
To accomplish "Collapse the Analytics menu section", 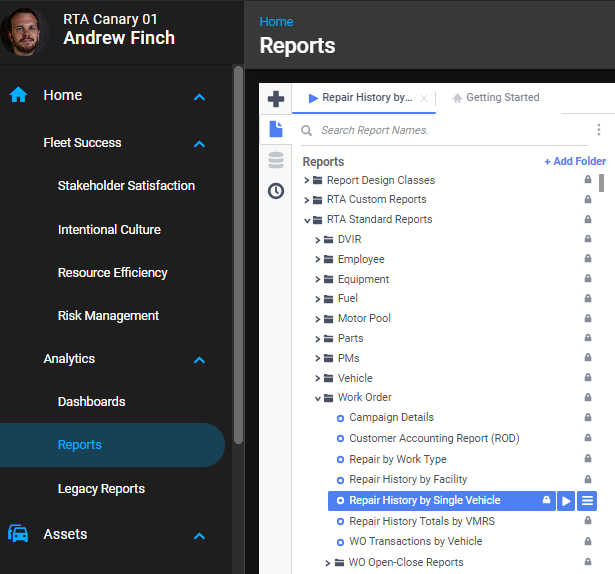I will tap(199, 360).
